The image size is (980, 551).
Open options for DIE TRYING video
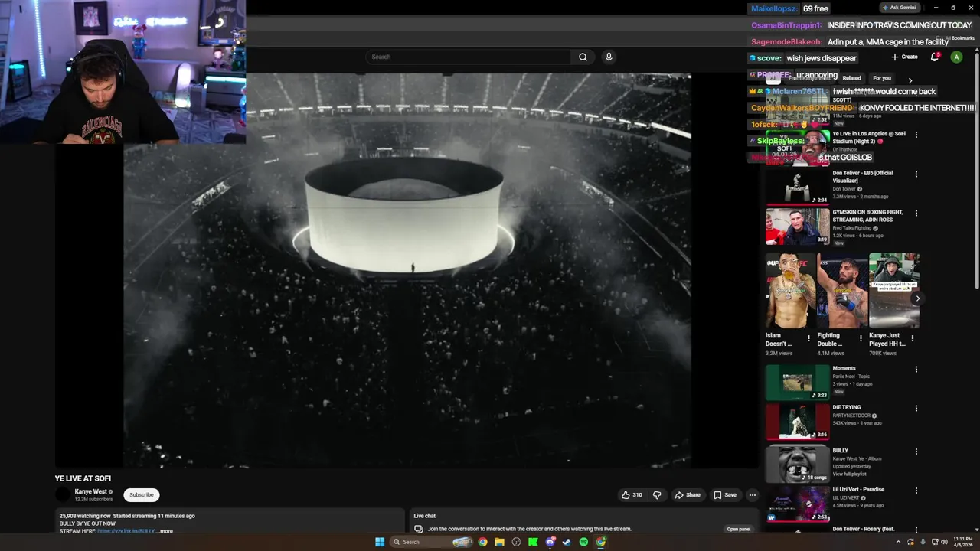[916, 408]
